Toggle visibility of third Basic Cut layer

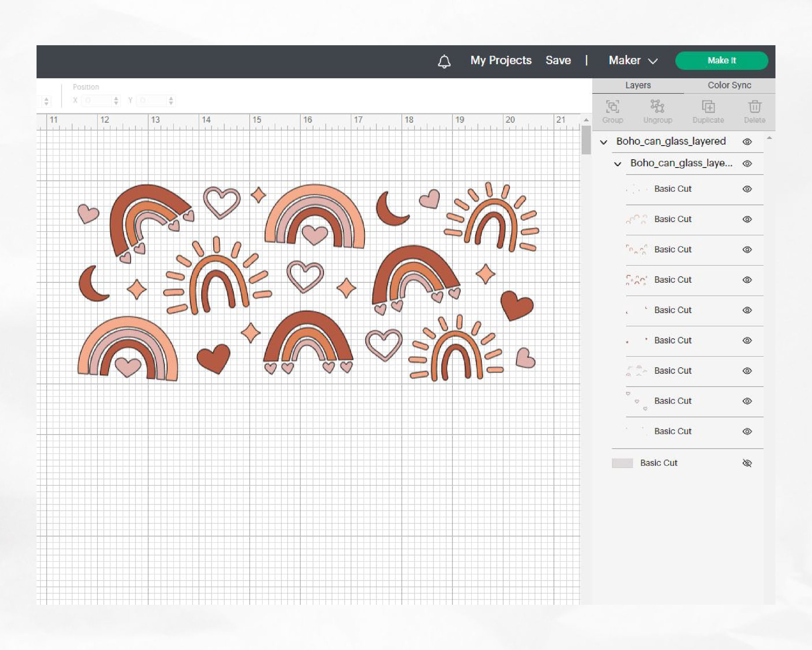pos(747,250)
